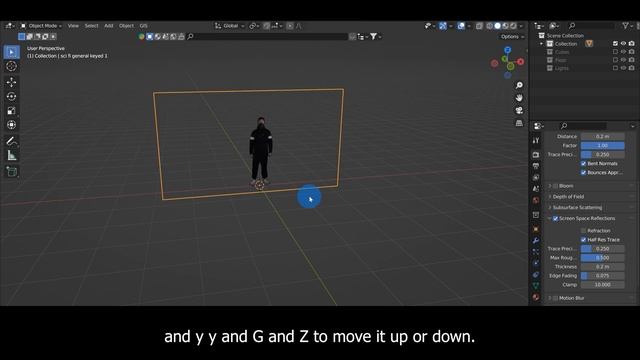Open the Select menu
Screen dimensions: 640x360
click(x=91, y=26)
